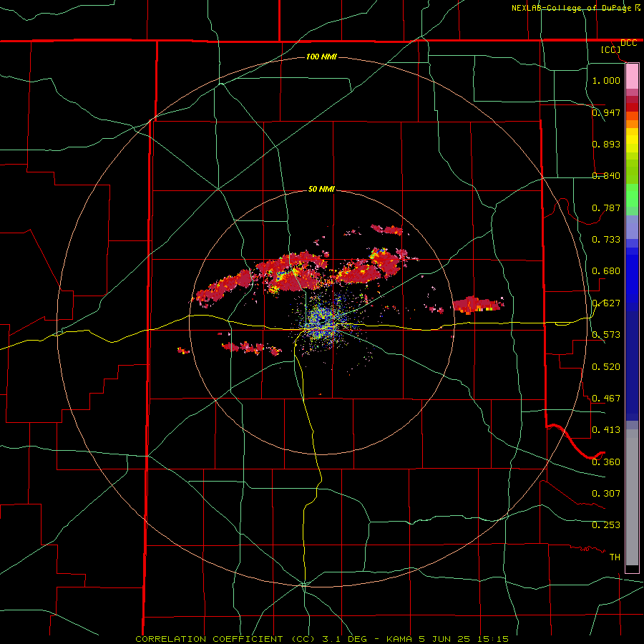Click the 0.520 scale value

[606, 366]
